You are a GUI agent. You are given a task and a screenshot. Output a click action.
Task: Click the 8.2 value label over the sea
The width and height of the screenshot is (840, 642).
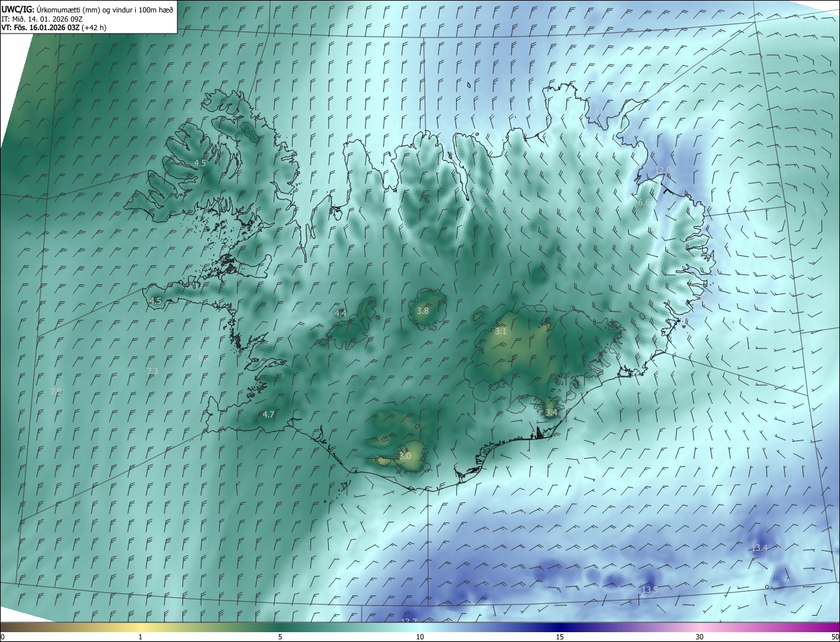(203, 358)
